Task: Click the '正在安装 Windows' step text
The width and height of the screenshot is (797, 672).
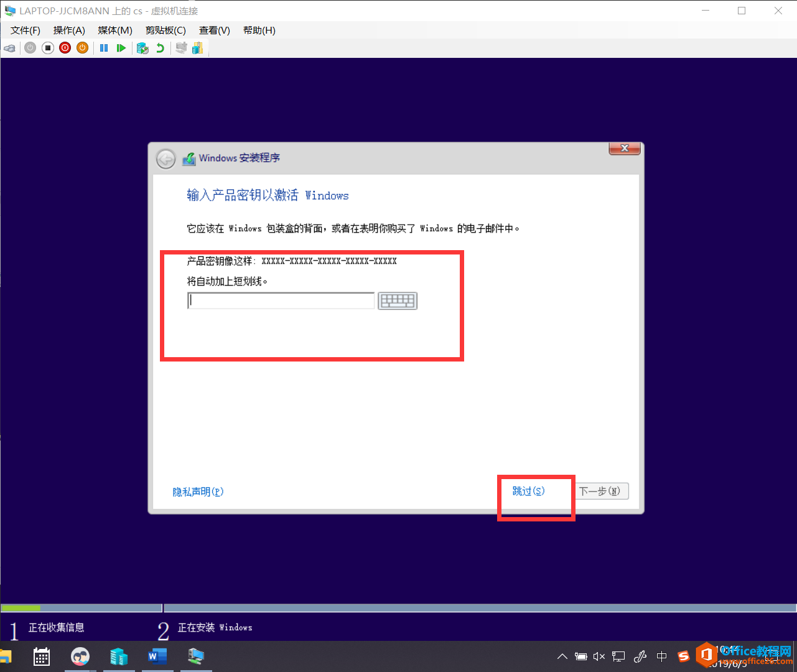Action: (215, 627)
